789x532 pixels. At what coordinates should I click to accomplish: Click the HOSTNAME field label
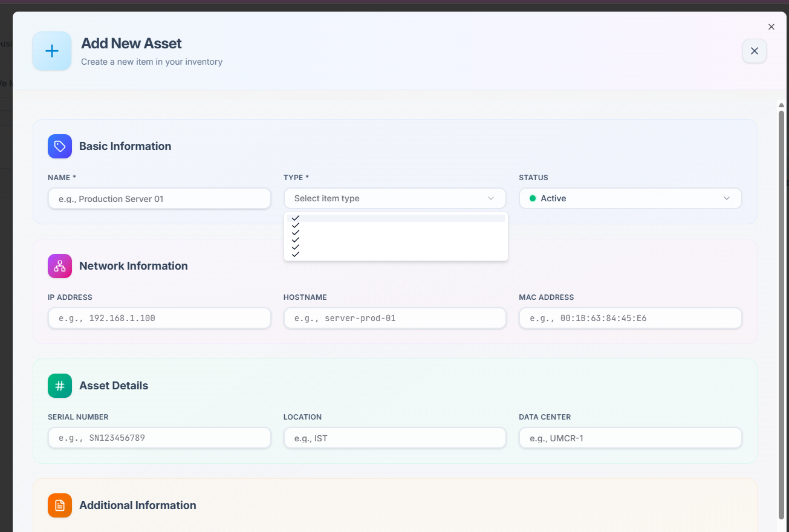[305, 297]
